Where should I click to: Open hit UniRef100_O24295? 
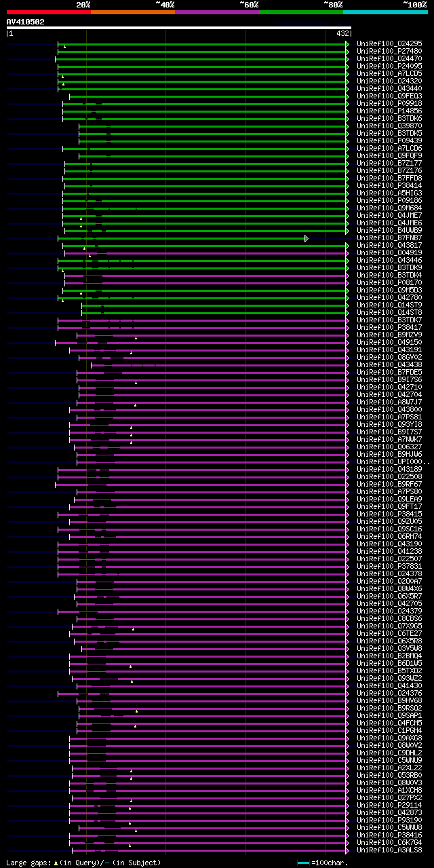(389, 43)
